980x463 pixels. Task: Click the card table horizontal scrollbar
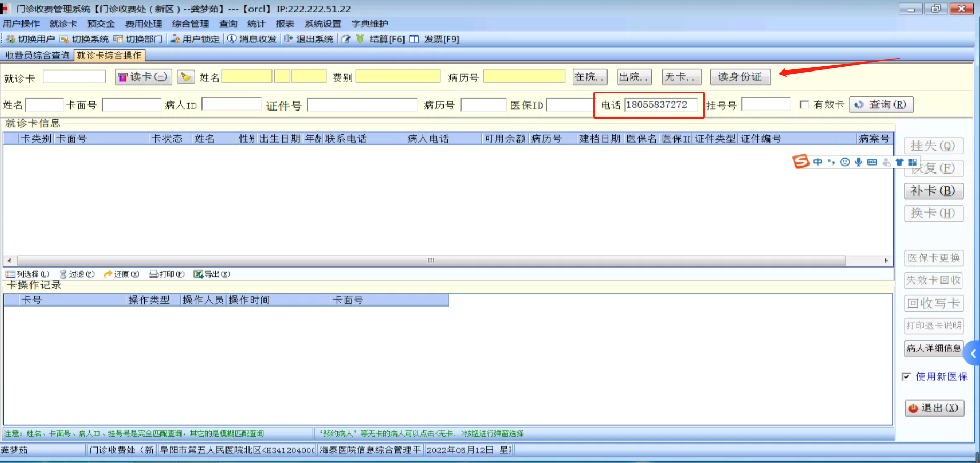point(431,261)
